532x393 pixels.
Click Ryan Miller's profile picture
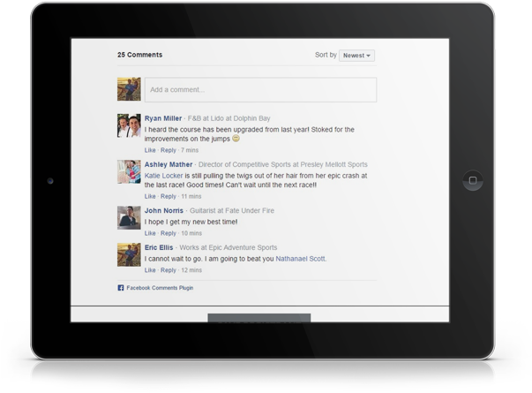point(129,125)
